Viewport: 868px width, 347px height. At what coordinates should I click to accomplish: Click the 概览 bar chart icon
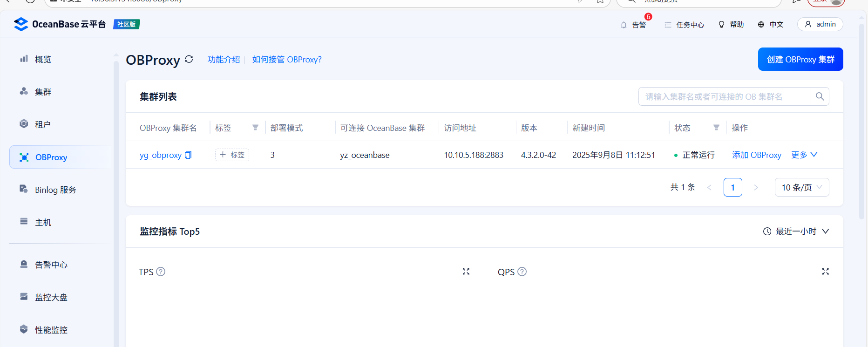[24, 59]
